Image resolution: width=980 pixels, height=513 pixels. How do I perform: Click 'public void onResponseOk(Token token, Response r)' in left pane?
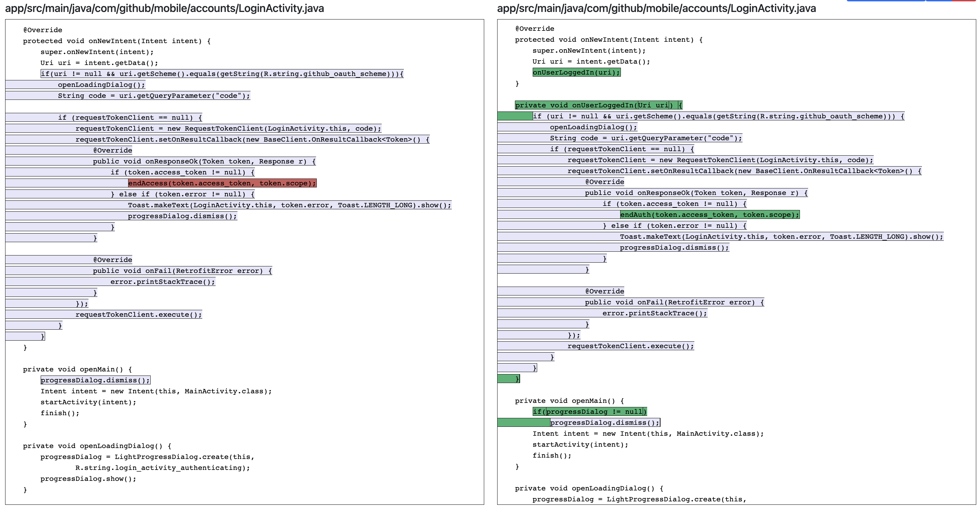pos(204,161)
